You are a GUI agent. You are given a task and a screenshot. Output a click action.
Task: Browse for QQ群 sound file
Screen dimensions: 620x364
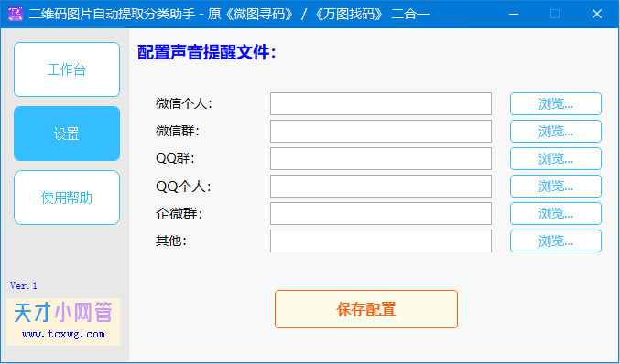556,159
